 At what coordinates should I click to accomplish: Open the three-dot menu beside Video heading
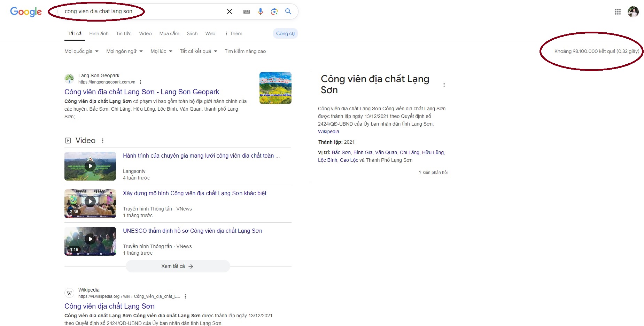click(103, 141)
